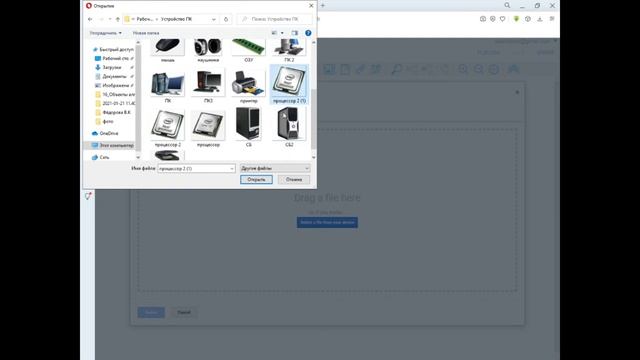Viewport: 640px width, 360px height.
Task: Open Загрузки folder in navigation pane
Action: point(111,67)
